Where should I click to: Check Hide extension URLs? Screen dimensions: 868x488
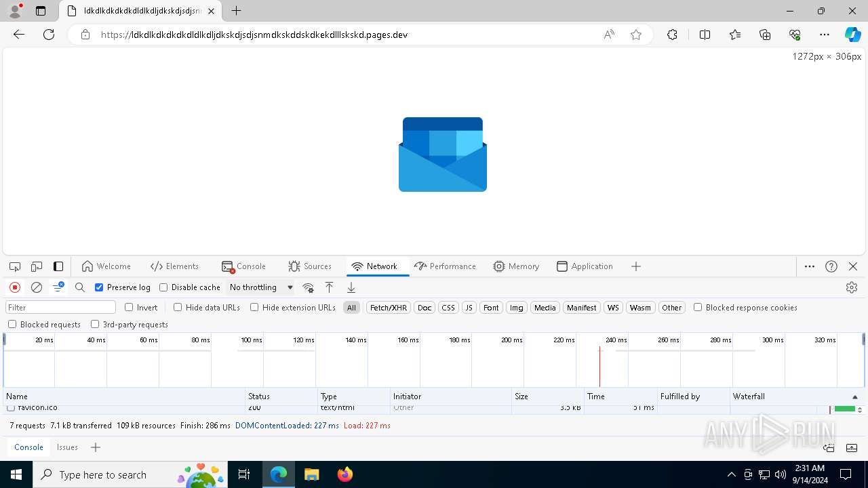(x=254, y=307)
